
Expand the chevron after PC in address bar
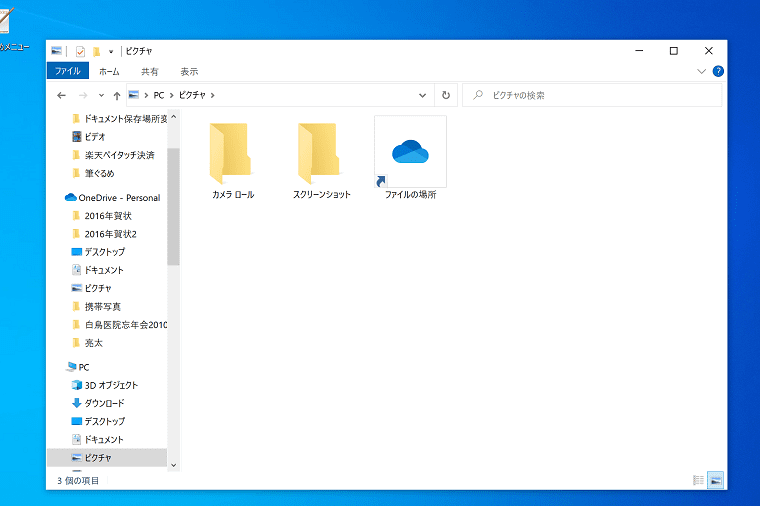click(x=172, y=95)
